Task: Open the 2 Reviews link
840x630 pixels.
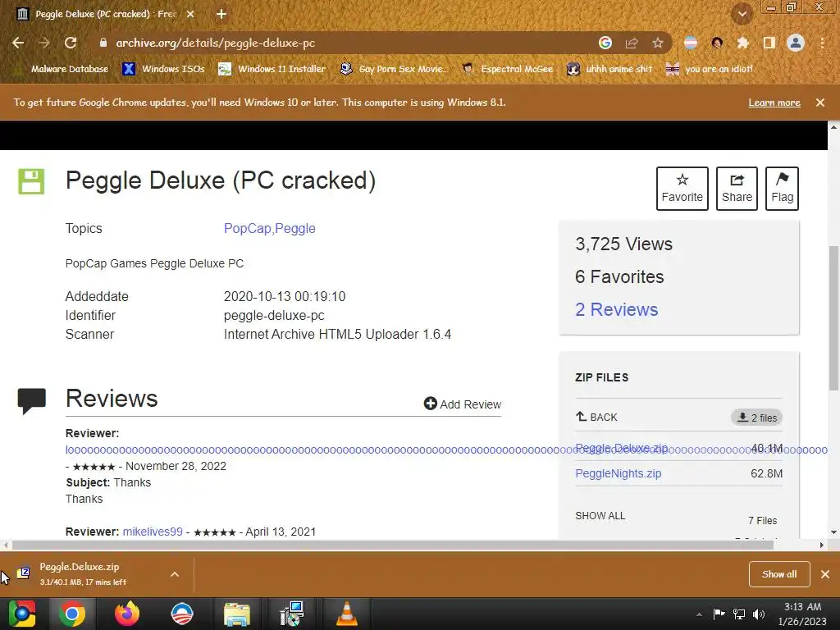Action: 617,309
